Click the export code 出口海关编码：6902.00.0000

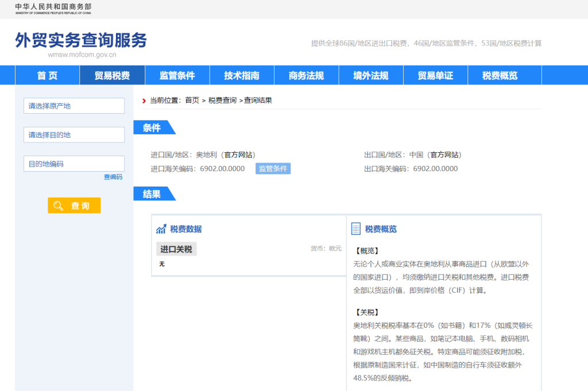[411, 169]
